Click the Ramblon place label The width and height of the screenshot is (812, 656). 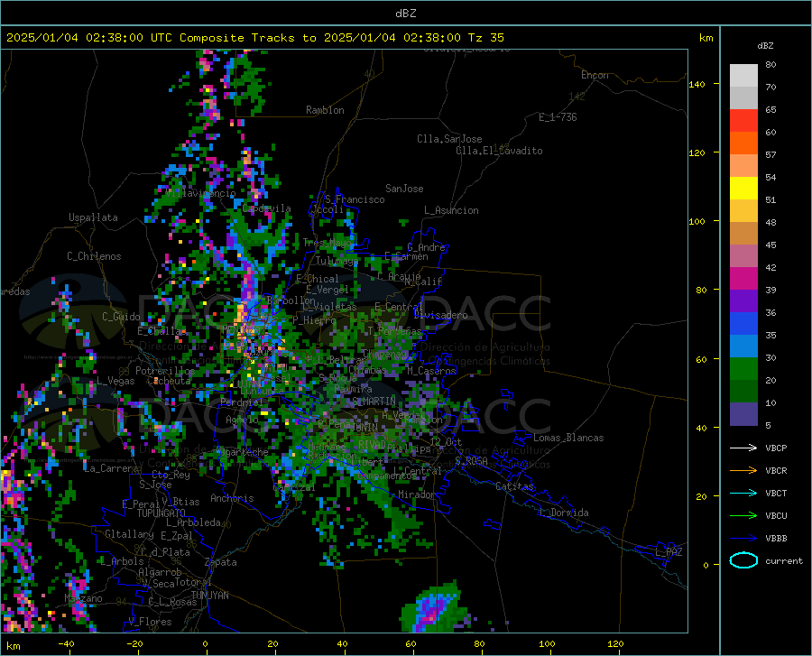tap(325, 110)
